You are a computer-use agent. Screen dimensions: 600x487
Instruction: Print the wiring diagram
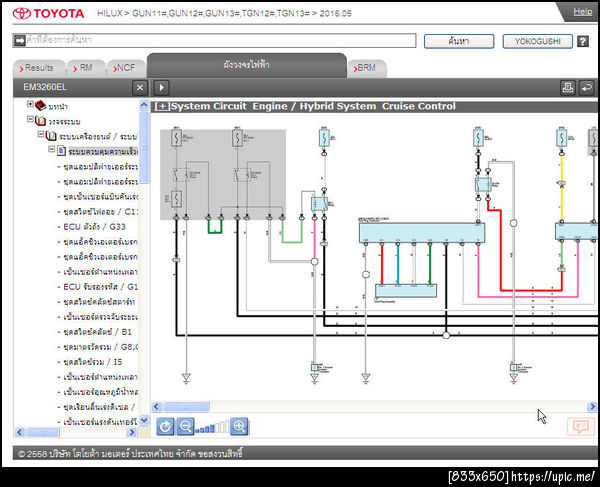coord(567,88)
